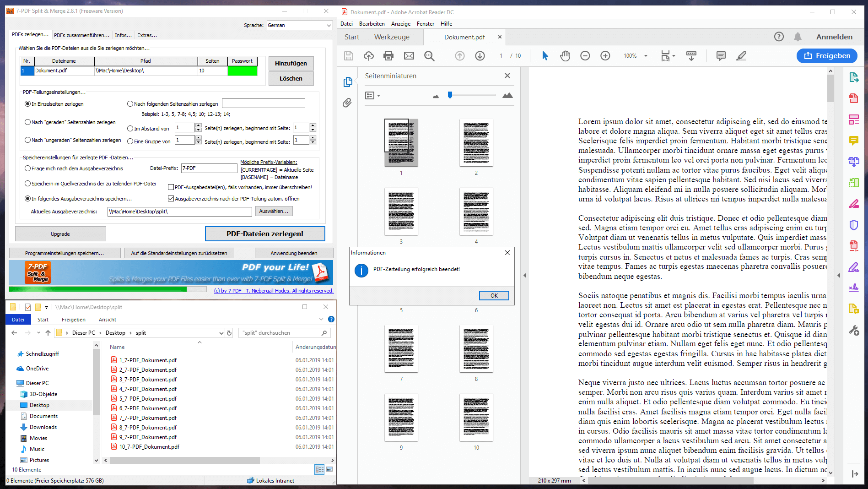Open yellow Comment tool in right sidebar
The image size is (868, 489).
[x=854, y=140]
